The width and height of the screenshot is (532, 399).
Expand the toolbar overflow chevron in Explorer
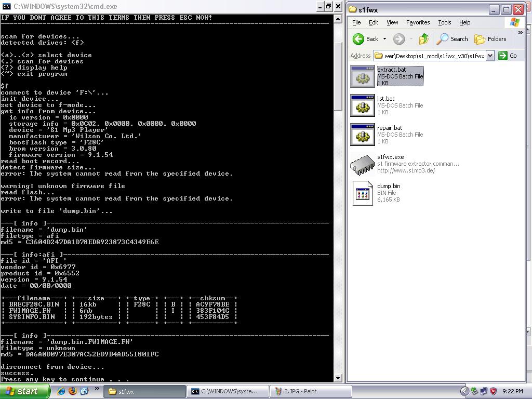(x=520, y=33)
